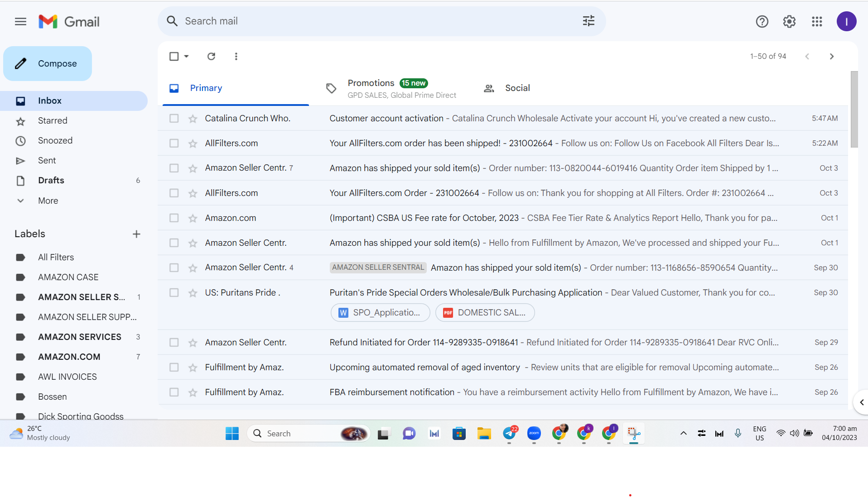Viewport: 868px width, 497px height.
Task: Open Telegram from the taskbar
Action: [x=509, y=434]
